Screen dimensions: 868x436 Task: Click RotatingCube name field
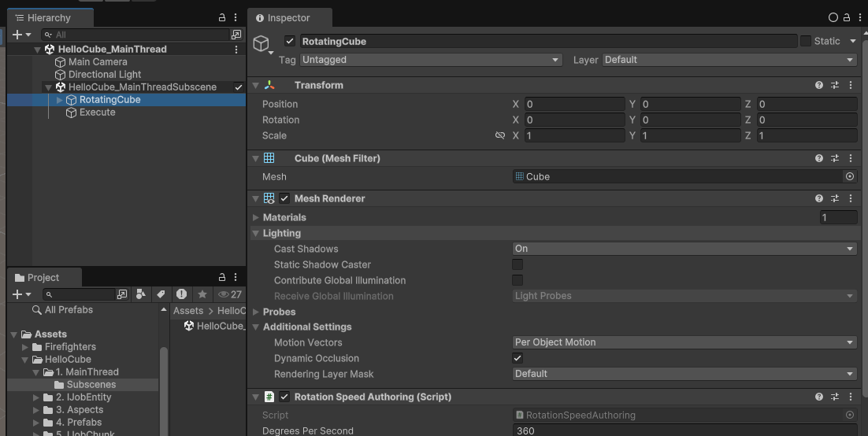coord(548,41)
